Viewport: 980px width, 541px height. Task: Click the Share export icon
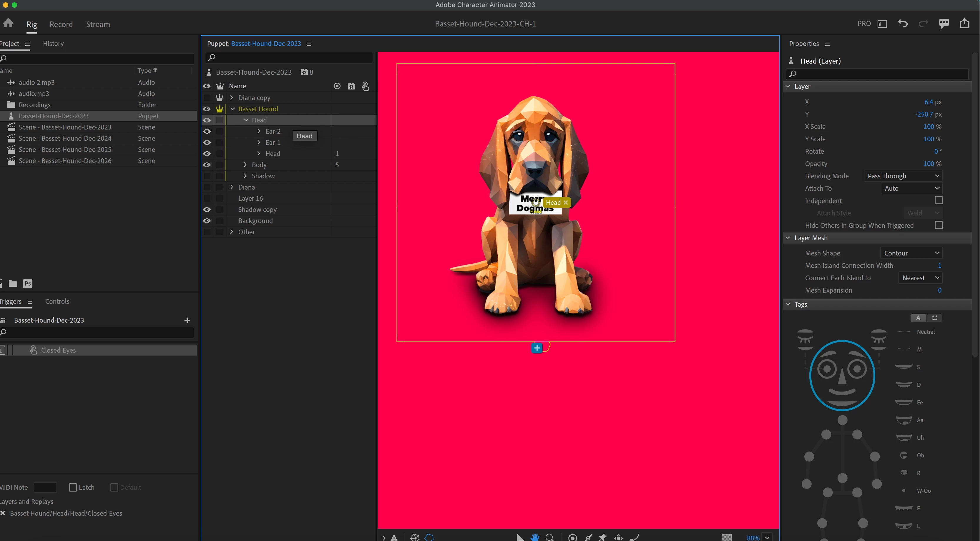click(965, 24)
